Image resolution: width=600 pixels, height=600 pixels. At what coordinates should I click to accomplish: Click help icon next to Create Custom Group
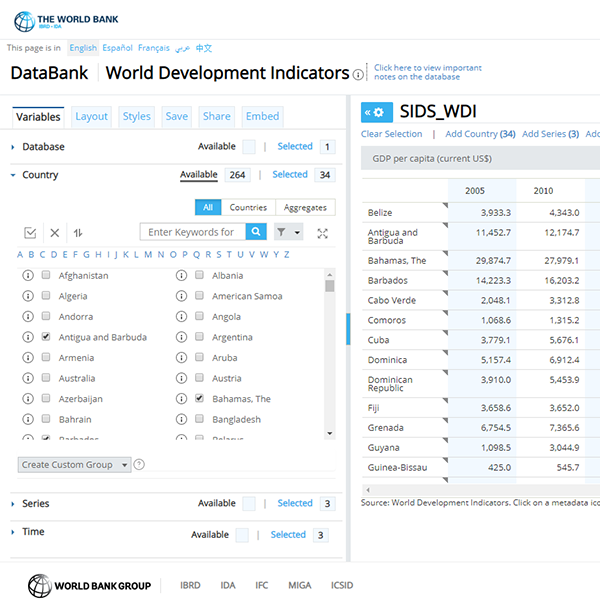pos(139,465)
